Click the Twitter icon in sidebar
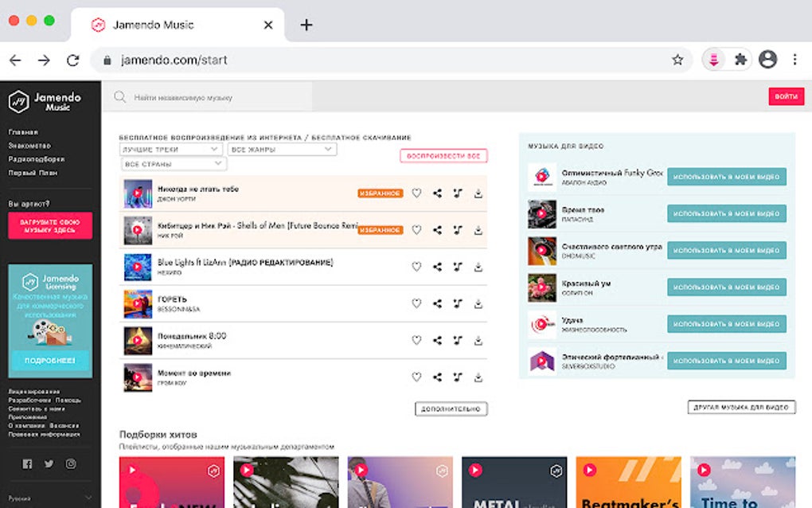The width and height of the screenshot is (812, 508). (x=49, y=464)
